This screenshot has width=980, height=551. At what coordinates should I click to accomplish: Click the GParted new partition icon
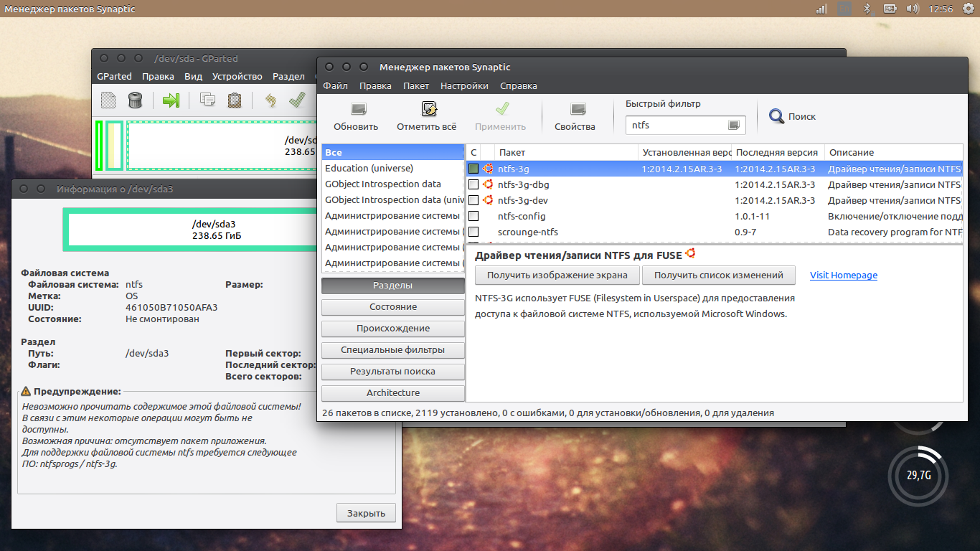108,100
